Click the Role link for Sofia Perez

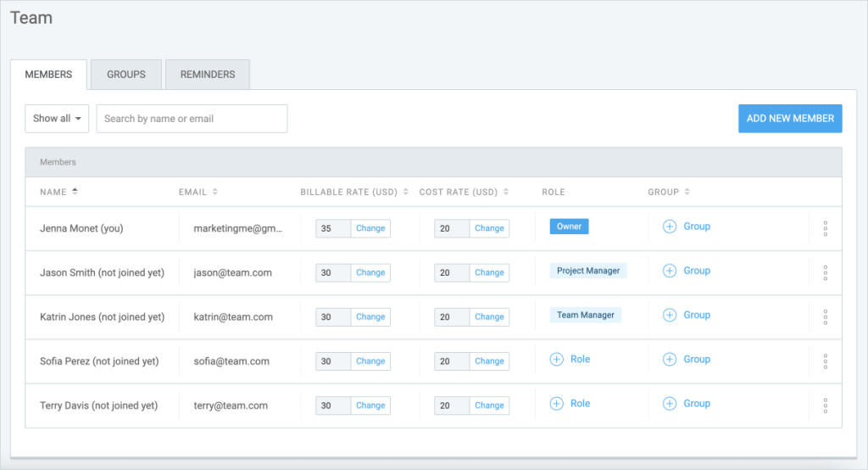(580, 359)
